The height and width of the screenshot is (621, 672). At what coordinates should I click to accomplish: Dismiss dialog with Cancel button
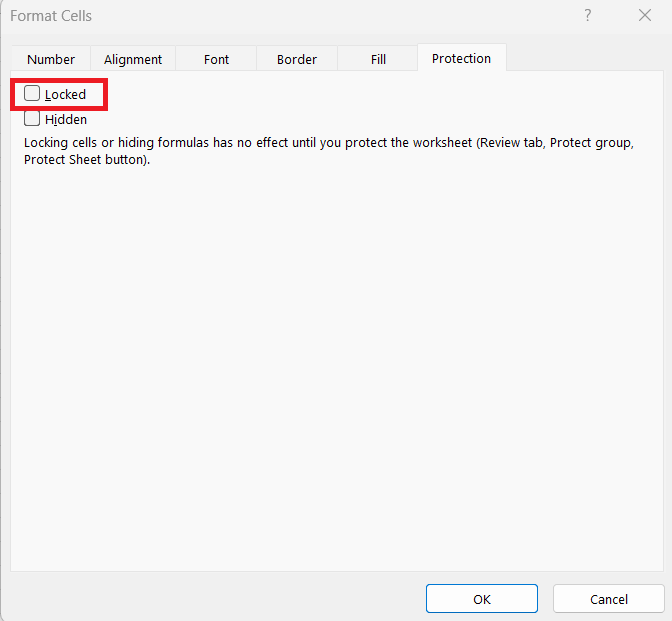tap(609, 599)
